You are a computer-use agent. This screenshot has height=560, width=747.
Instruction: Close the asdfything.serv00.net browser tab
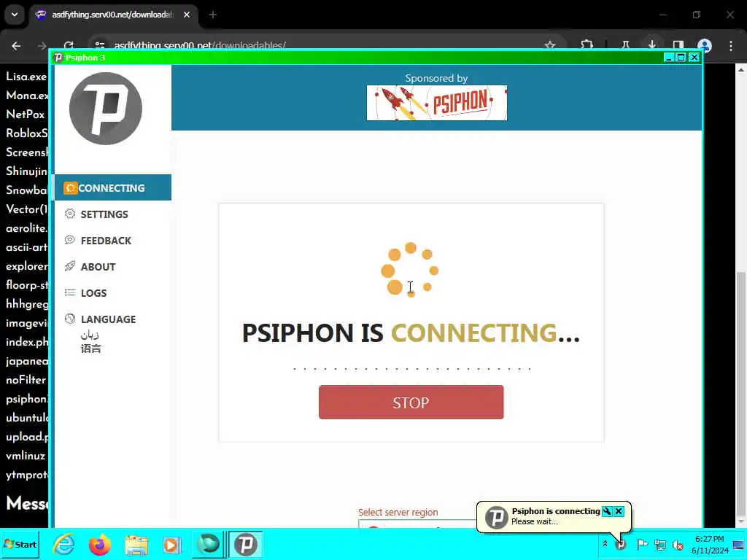pyautogui.click(x=187, y=15)
